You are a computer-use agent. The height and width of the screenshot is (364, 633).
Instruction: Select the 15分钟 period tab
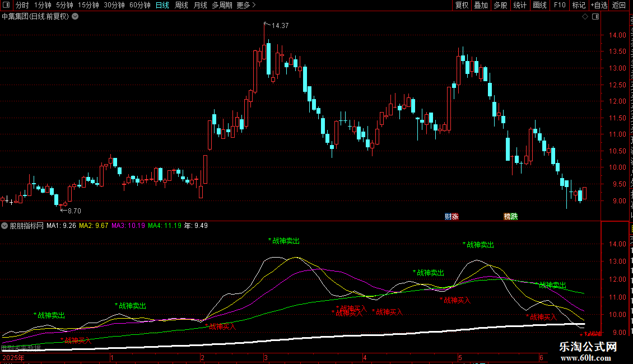pos(89,5)
